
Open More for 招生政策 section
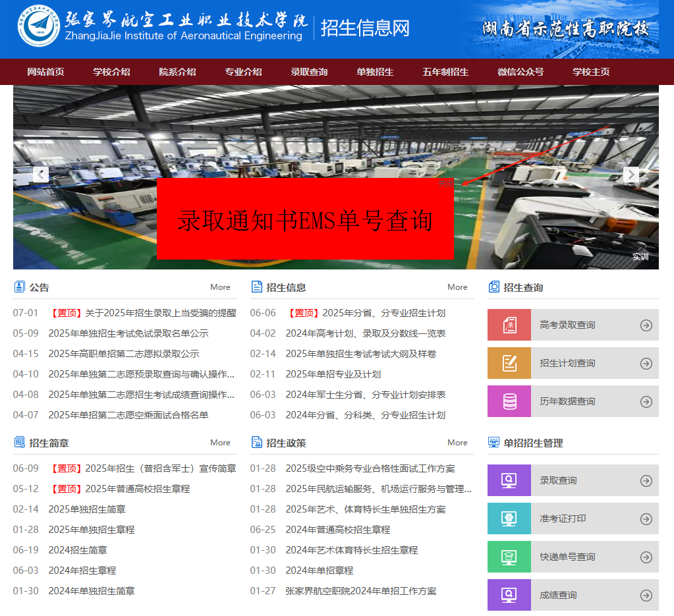[457, 443]
